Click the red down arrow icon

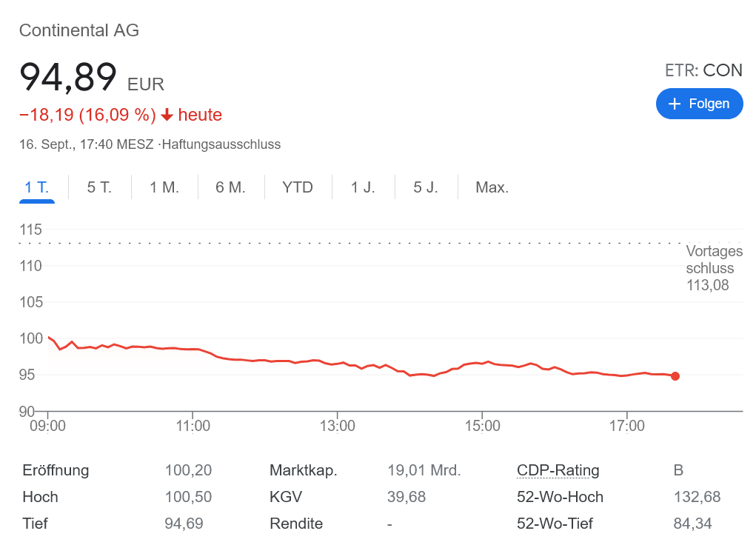[x=167, y=115]
